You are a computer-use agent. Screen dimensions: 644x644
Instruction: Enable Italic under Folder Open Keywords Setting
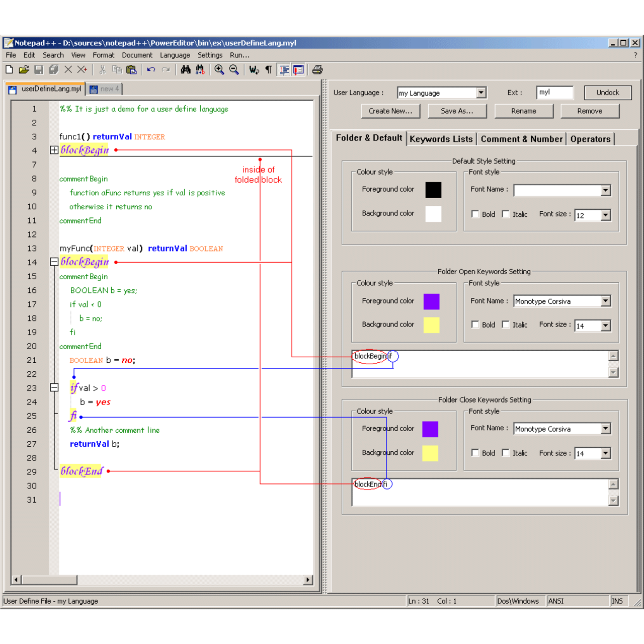click(x=506, y=325)
